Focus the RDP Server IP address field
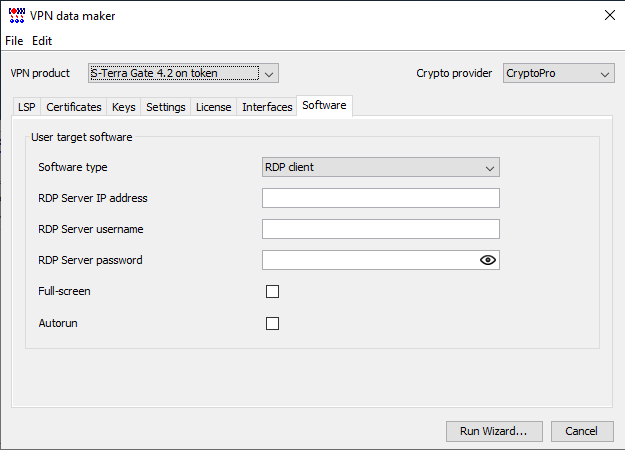The height and width of the screenshot is (450, 625). point(381,198)
